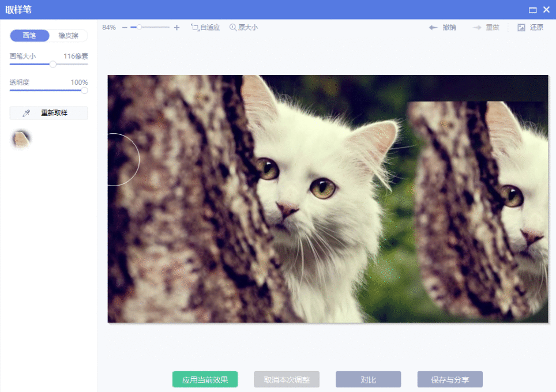Click the undo (撤销) arrow icon

click(433, 27)
